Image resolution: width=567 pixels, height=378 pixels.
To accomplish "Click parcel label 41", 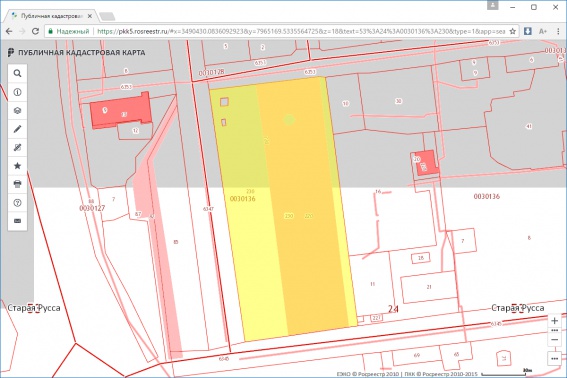I will tap(529, 126).
